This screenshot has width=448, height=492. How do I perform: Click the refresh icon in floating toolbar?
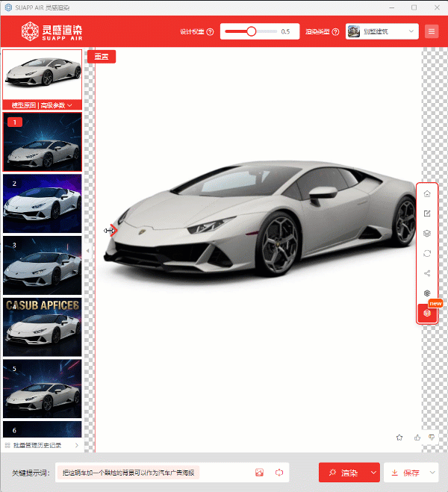coord(427,254)
